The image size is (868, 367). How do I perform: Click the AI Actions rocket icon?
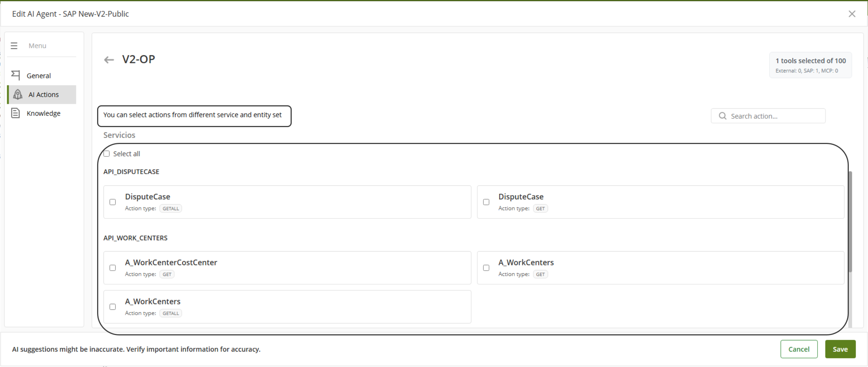tap(18, 94)
